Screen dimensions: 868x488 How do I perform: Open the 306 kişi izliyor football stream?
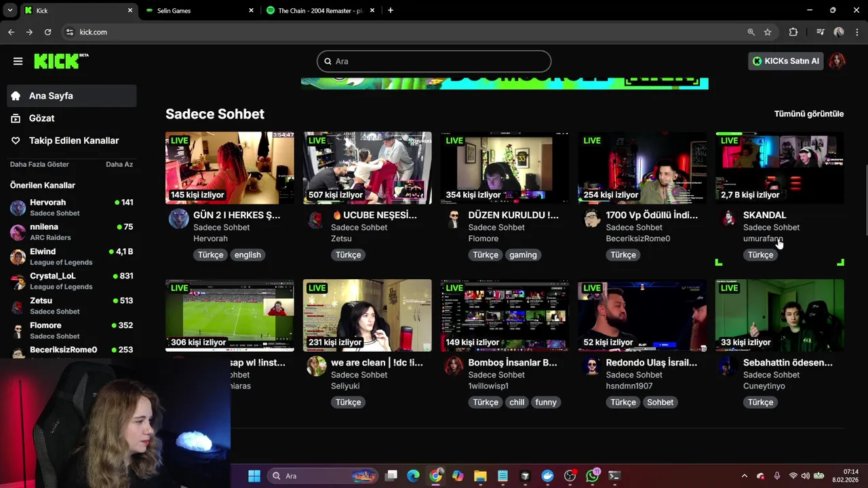(x=230, y=315)
